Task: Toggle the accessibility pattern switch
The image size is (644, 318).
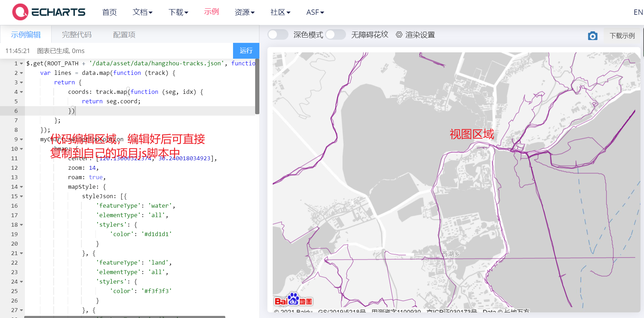Action: [336, 34]
